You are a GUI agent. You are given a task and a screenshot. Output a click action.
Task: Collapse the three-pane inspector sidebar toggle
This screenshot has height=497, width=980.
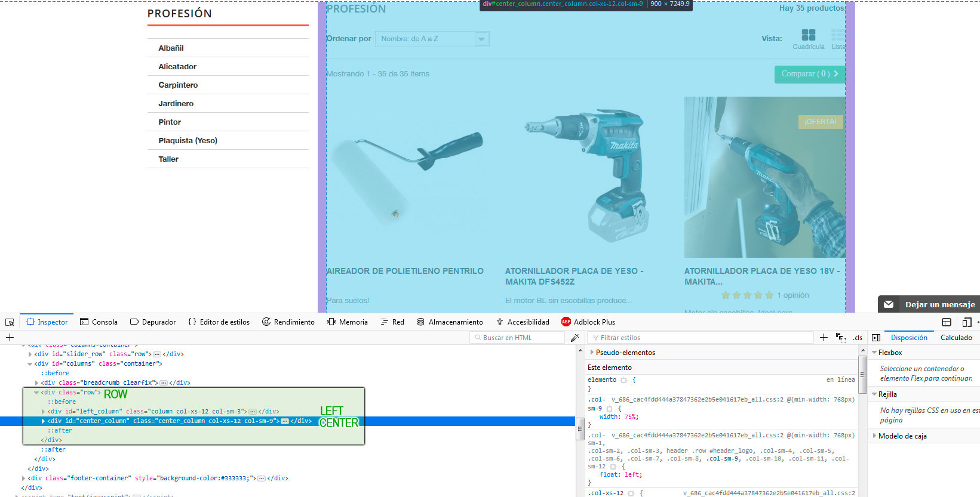tap(876, 338)
